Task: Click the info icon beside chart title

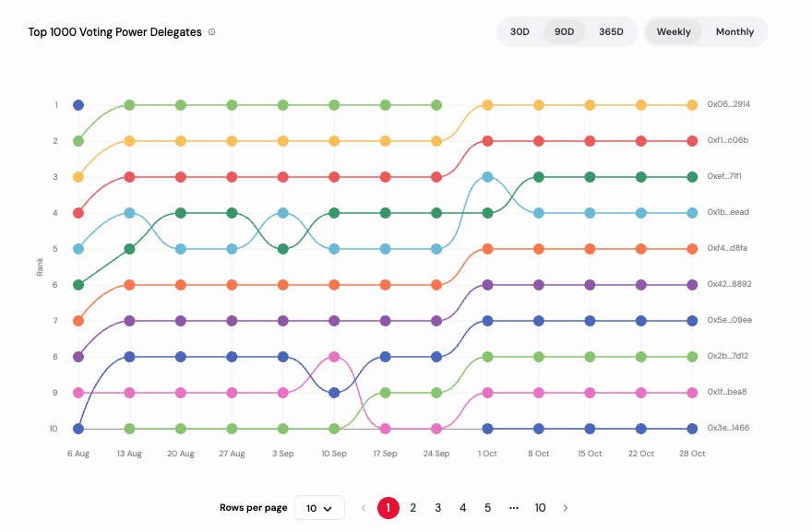Action: 211,32
